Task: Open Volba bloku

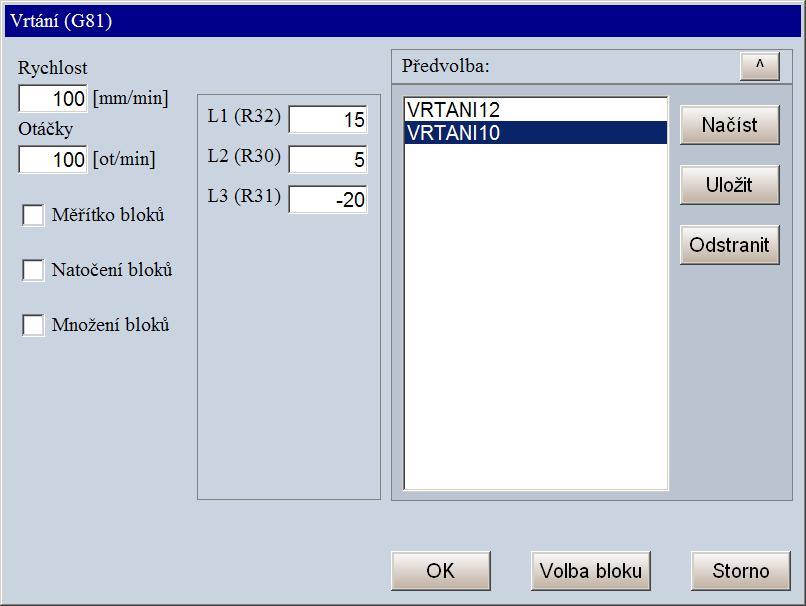Action: 591,571
